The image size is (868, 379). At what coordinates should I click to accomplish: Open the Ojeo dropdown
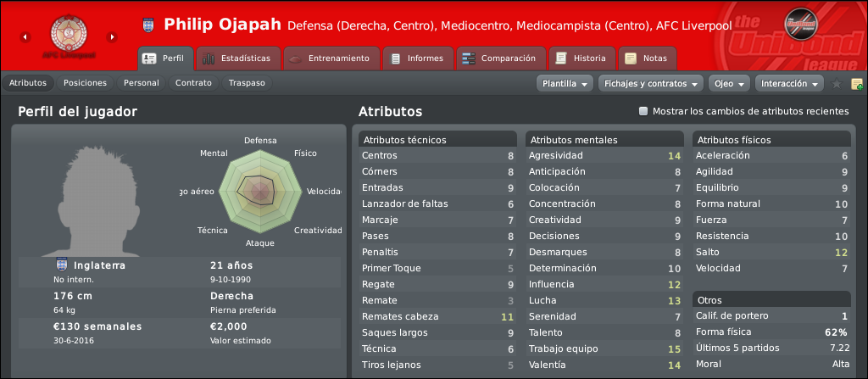click(729, 84)
